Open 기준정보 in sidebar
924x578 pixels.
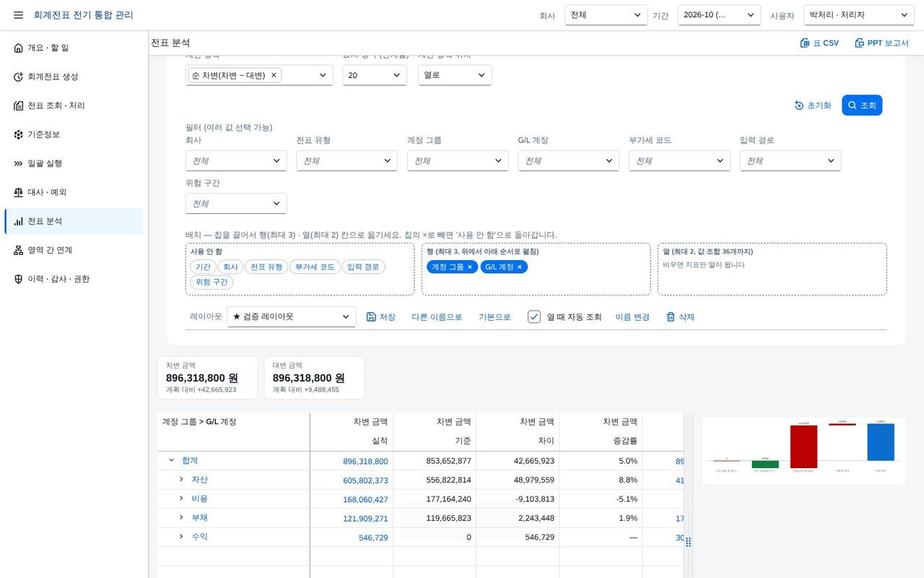pos(74,134)
